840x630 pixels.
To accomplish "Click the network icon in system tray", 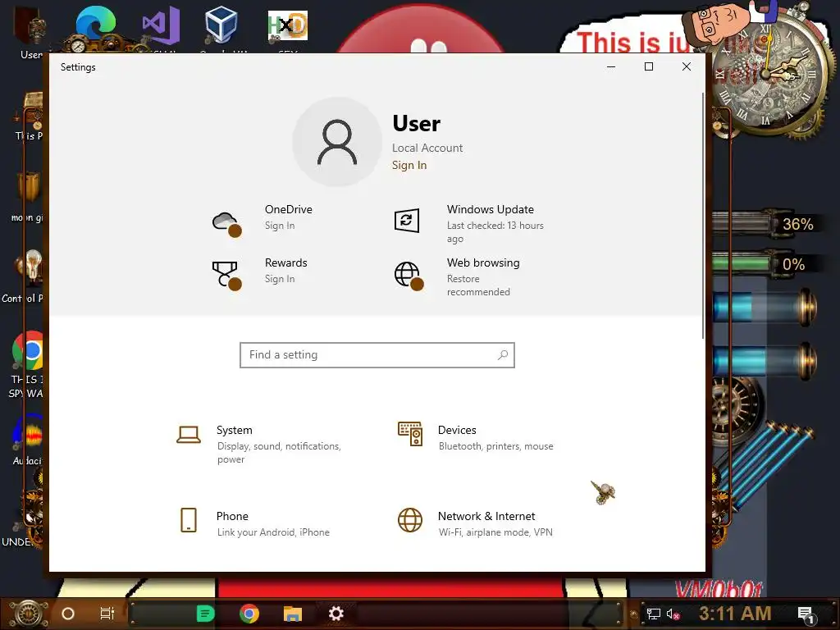I will click(653, 614).
